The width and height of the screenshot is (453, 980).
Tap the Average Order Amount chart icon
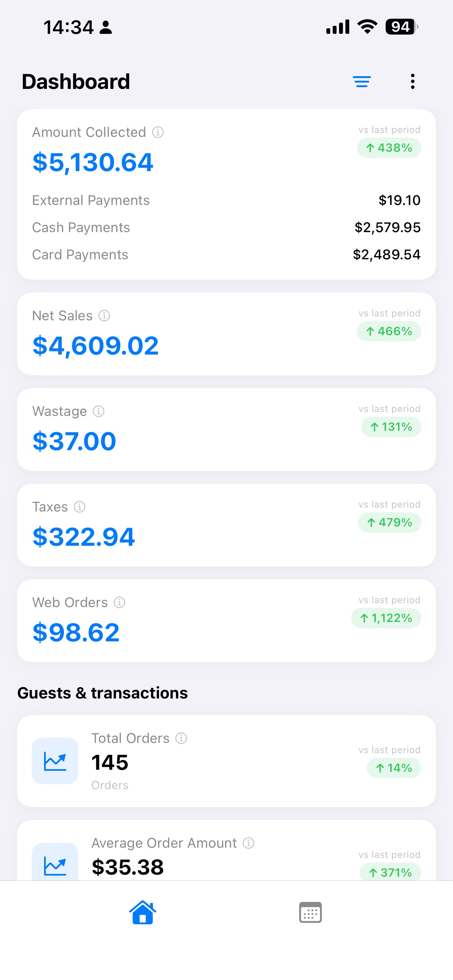(55, 862)
